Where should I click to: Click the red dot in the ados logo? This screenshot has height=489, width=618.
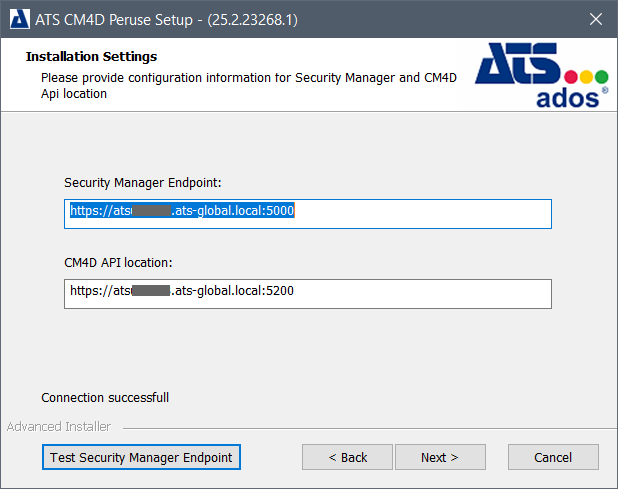coord(572,77)
